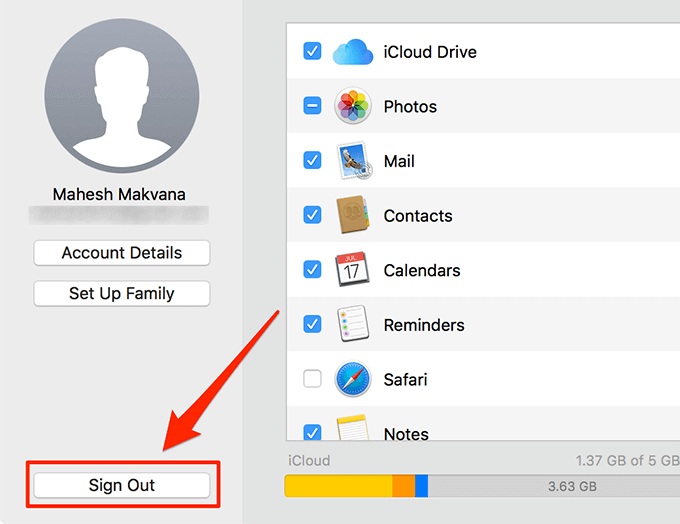
Task: Click the Notes label text
Action: tap(406, 433)
